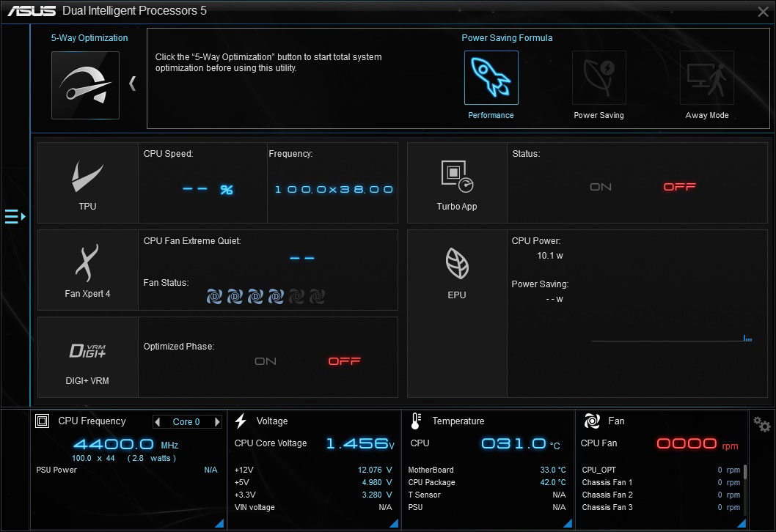This screenshot has height=532, width=776.
Task: Select the Performance rocket icon
Action: 491,78
